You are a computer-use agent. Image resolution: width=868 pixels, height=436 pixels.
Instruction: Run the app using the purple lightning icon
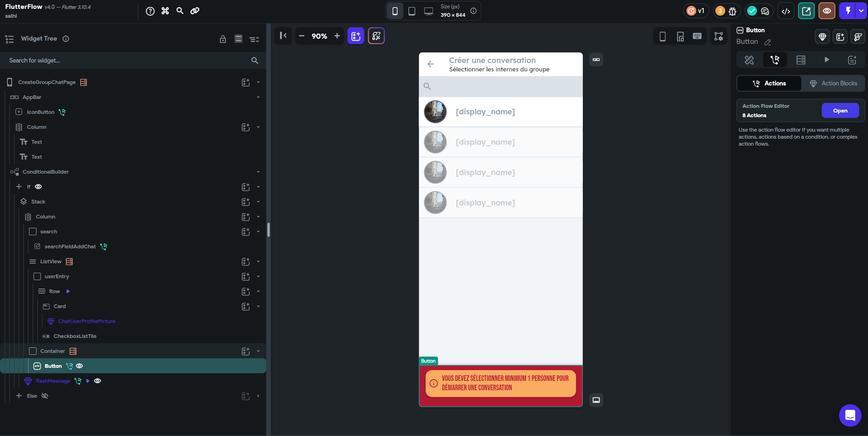[847, 11]
